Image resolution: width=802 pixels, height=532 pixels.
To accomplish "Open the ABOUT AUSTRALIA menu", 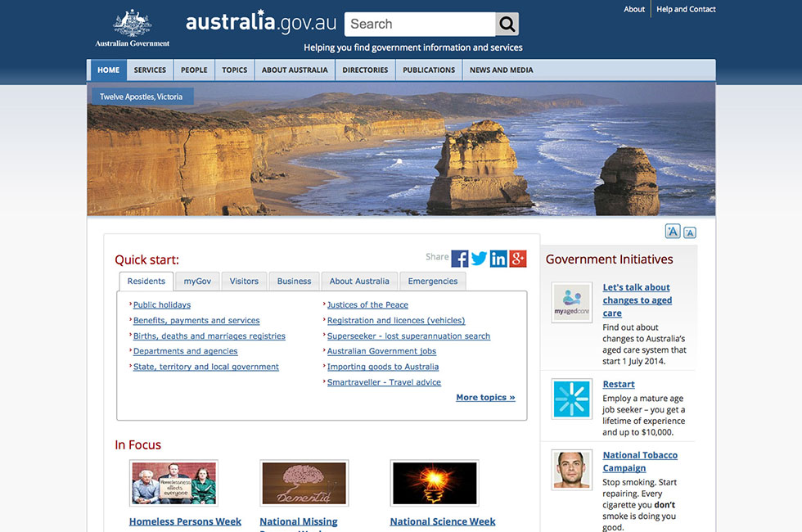I will click(295, 70).
